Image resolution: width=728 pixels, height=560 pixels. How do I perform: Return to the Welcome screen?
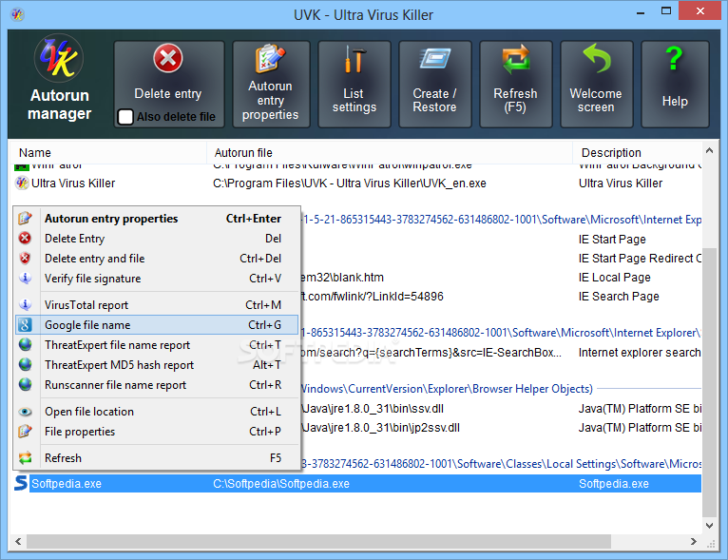(596, 84)
